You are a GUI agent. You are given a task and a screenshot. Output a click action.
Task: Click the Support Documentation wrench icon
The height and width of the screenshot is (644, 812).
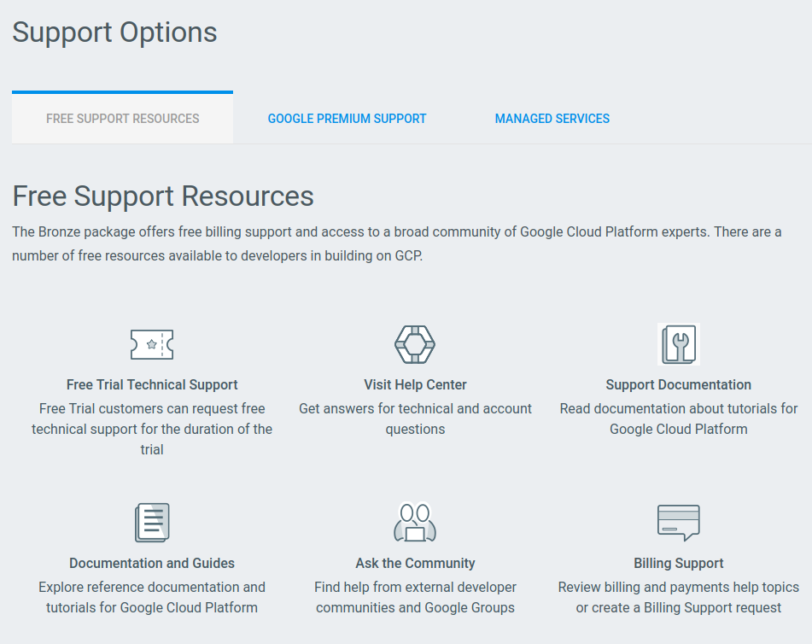click(x=679, y=344)
